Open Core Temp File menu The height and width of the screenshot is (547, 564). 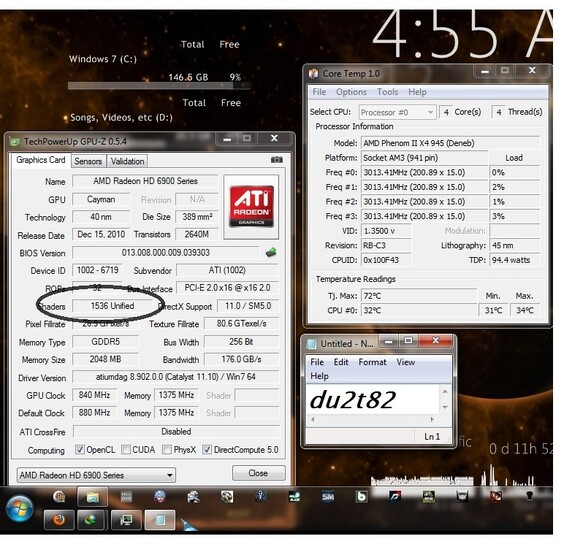point(319,92)
